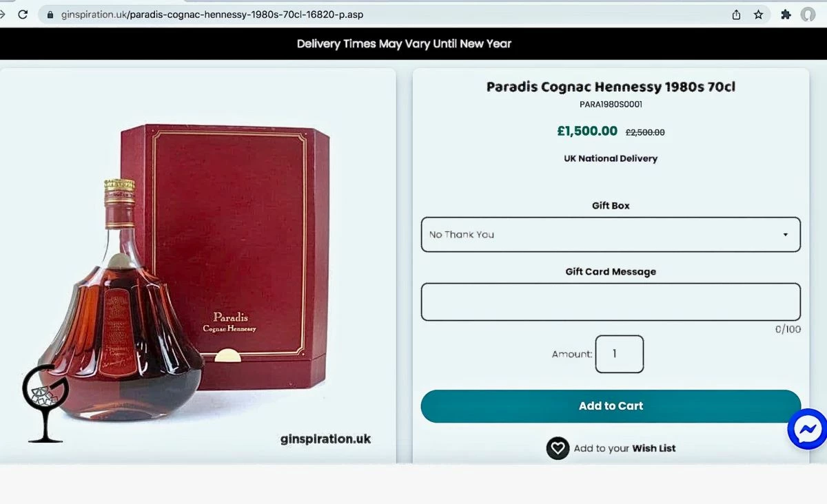Bookmark this page with the star icon

click(758, 14)
